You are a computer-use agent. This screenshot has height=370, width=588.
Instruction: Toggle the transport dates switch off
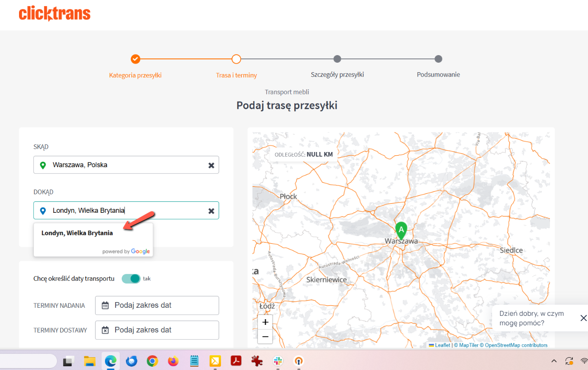[131, 279]
